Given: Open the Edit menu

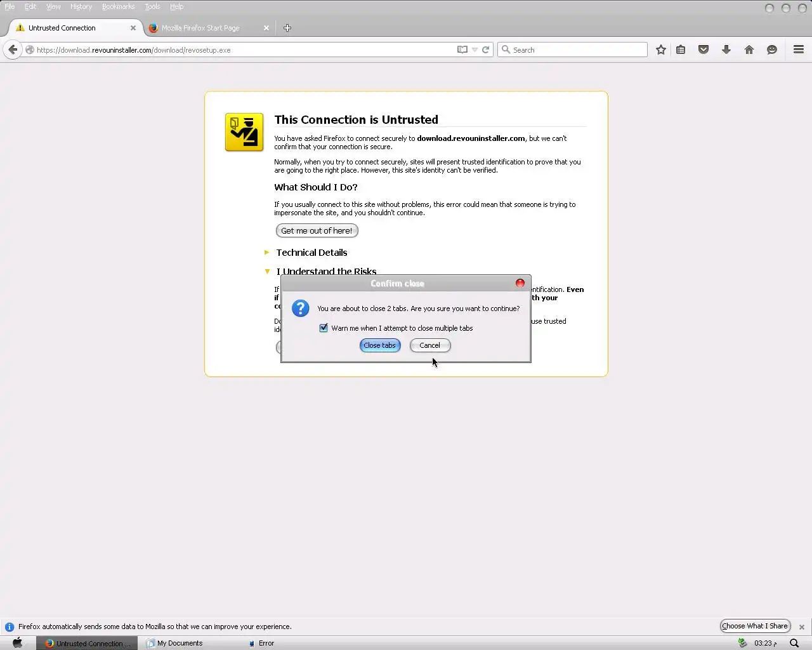Looking at the screenshot, I should point(30,6).
